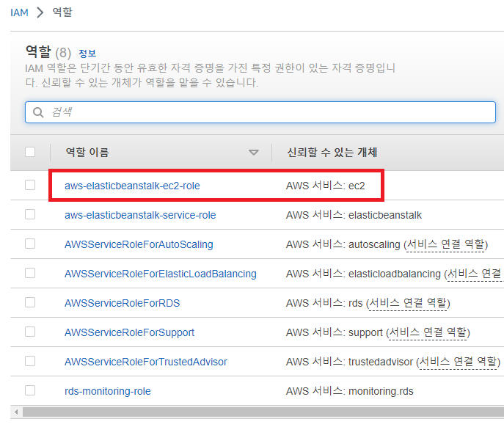The image size is (504, 427).
Task: Click 'AWS 서비스: monitoring.rds' cell
Action: tap(349, 391)
